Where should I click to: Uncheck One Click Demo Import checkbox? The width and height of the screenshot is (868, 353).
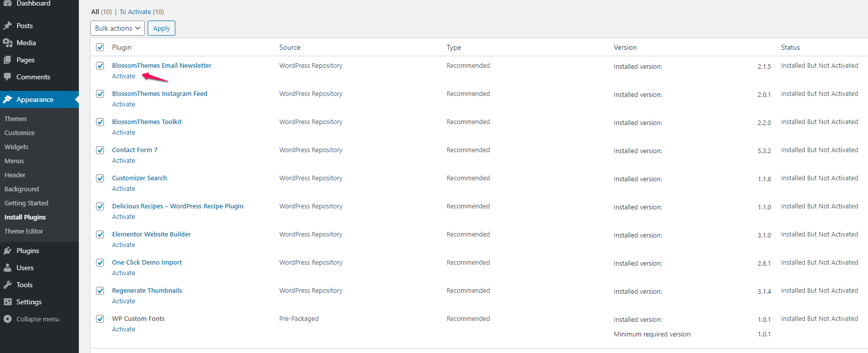[x=100, y=263]
